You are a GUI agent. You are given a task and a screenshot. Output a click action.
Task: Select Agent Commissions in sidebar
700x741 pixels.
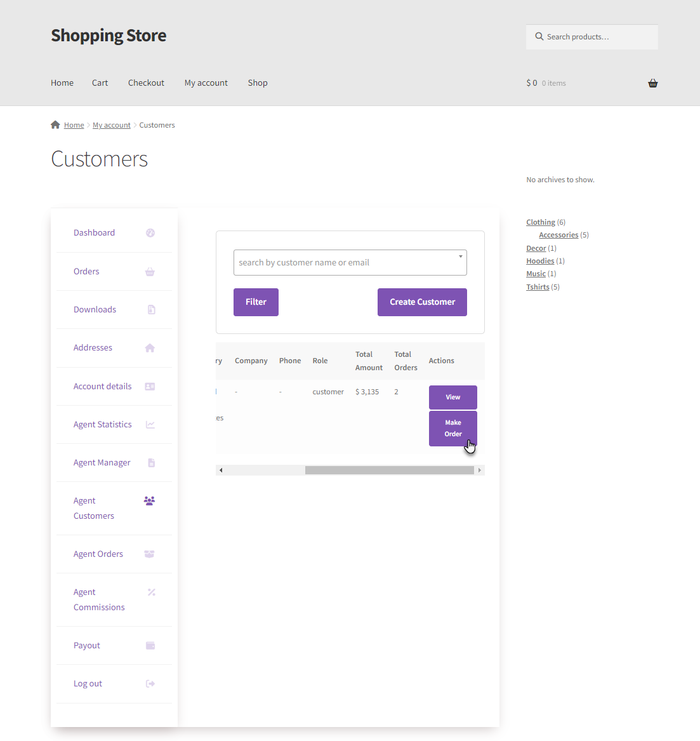(99, 599)
